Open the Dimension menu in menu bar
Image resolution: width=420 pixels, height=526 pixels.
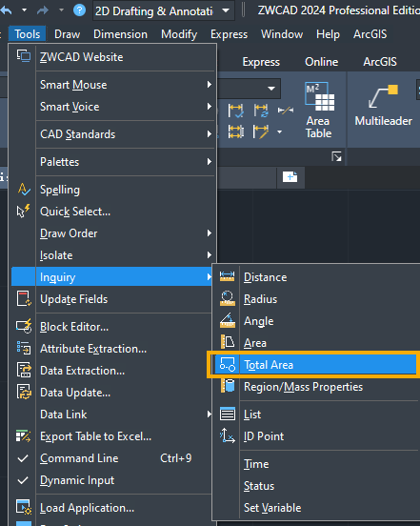point(120,34)
